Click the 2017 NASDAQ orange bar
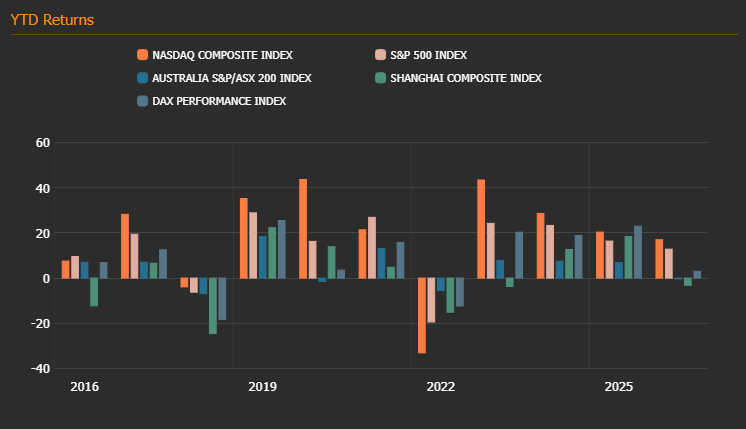The image size is (746, 429). 125,246
